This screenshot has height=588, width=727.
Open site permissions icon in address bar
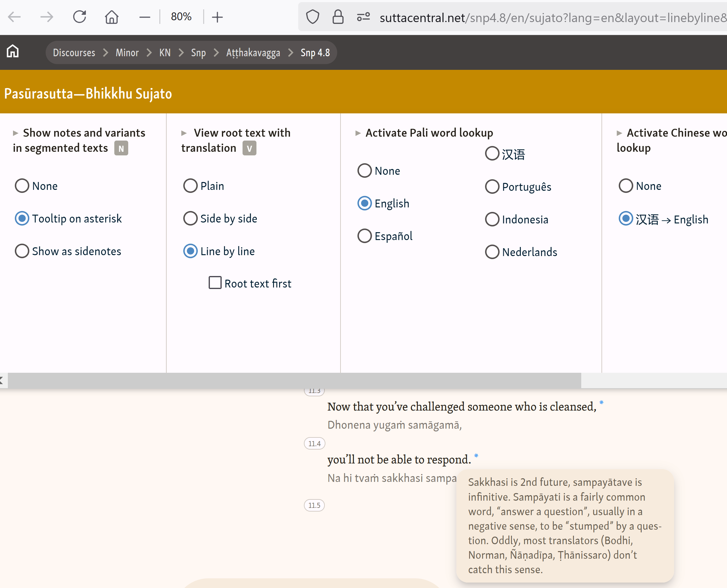tap(363, 17)
